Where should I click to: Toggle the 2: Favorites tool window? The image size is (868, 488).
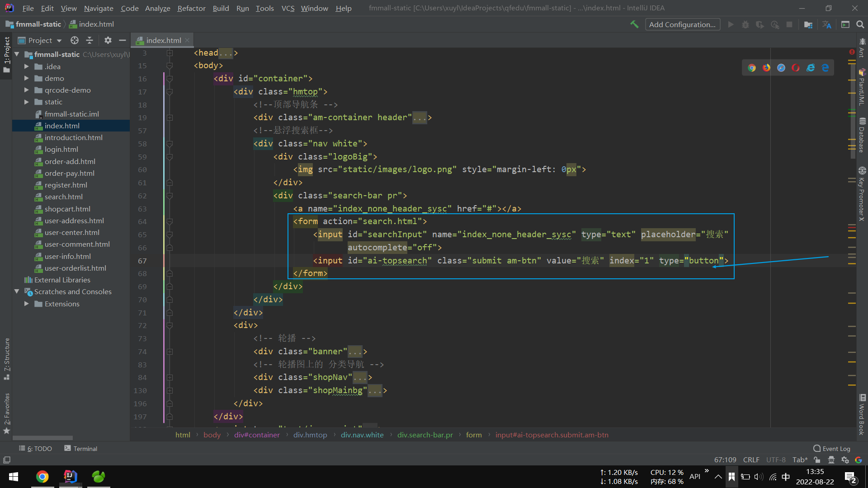click(6, 413)
